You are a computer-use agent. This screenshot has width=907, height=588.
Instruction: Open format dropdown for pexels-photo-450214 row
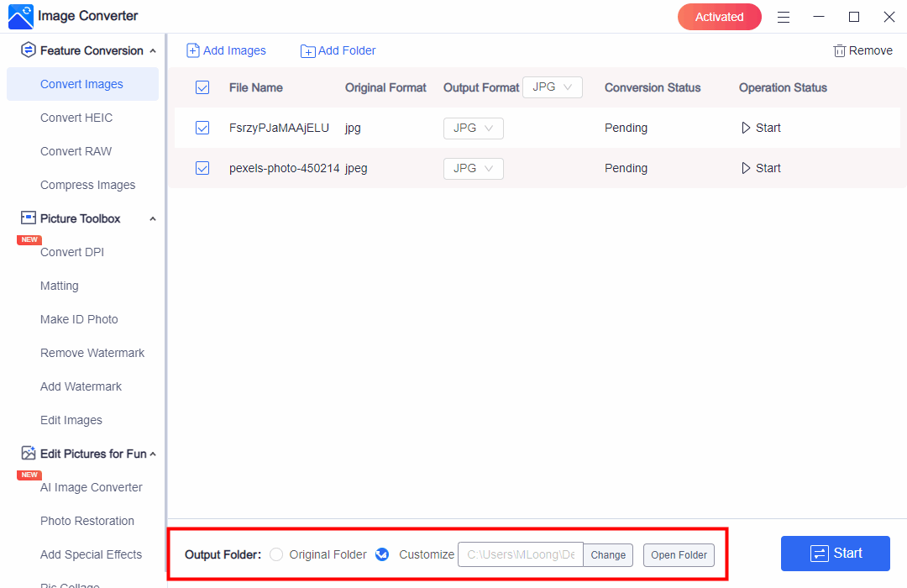[x=474, y=169]
